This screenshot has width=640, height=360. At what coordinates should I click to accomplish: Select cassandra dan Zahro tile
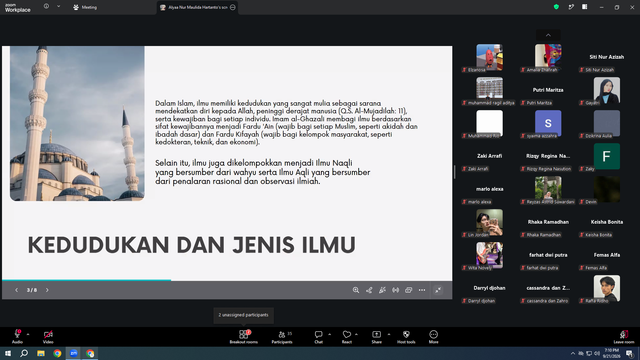coord(548,289)
